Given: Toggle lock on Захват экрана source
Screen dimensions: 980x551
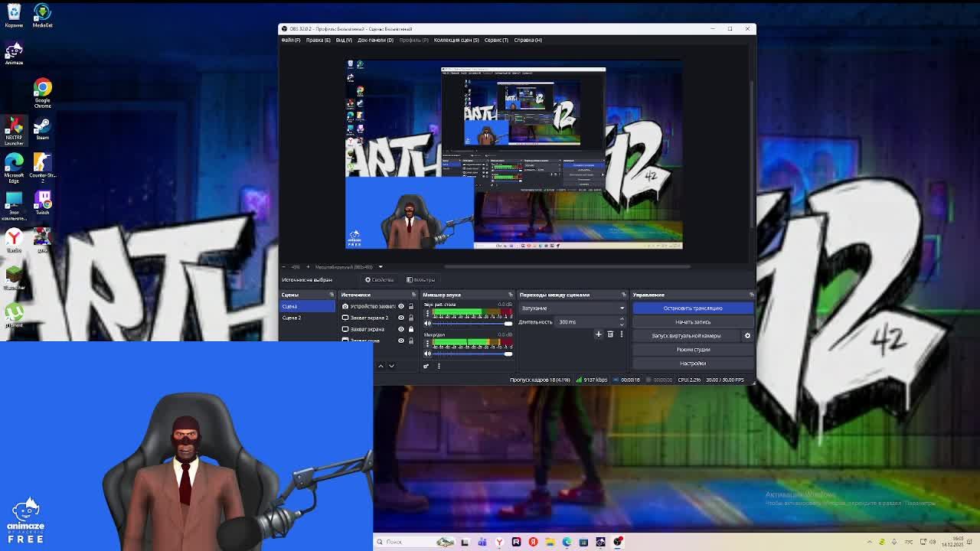Looking at the screenshot, I should 410,329.
